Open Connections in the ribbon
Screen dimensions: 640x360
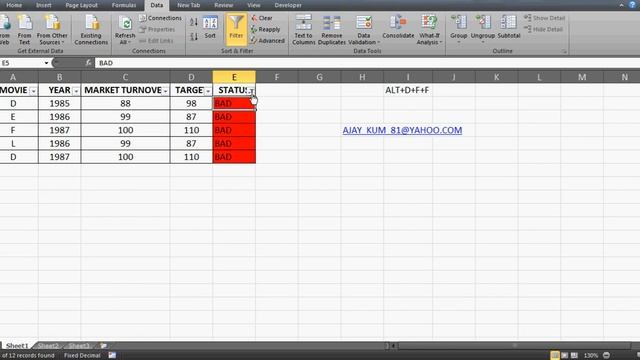tap(160, 18)
